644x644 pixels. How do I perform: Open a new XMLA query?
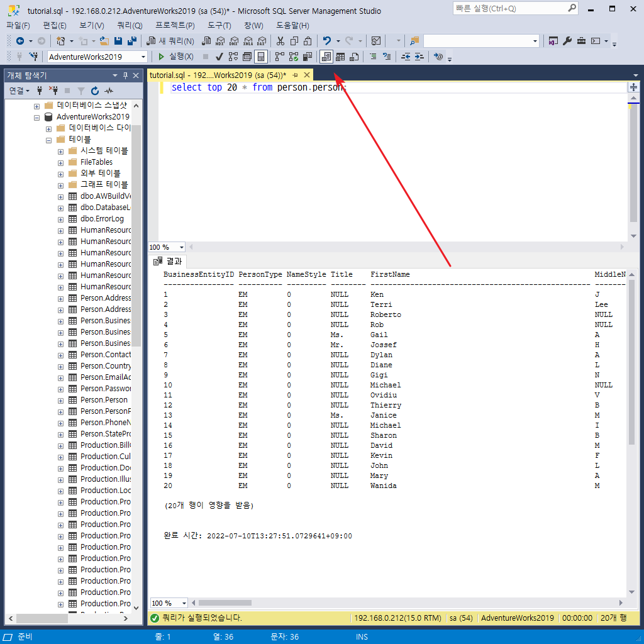click(x=248, y=41)
